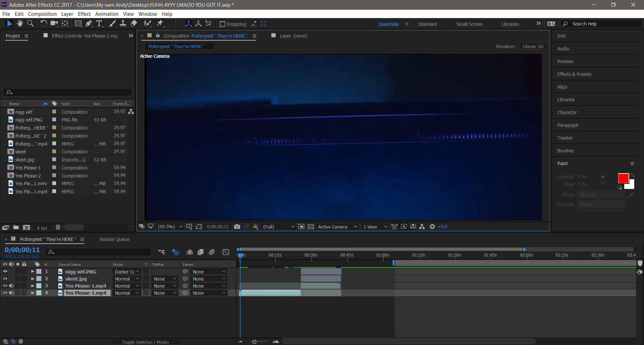Image resolution: width=644 pixels, height=345 pixels.
Task: Pick the Clone Stamp tool
Action: click(x=123, y=23)
